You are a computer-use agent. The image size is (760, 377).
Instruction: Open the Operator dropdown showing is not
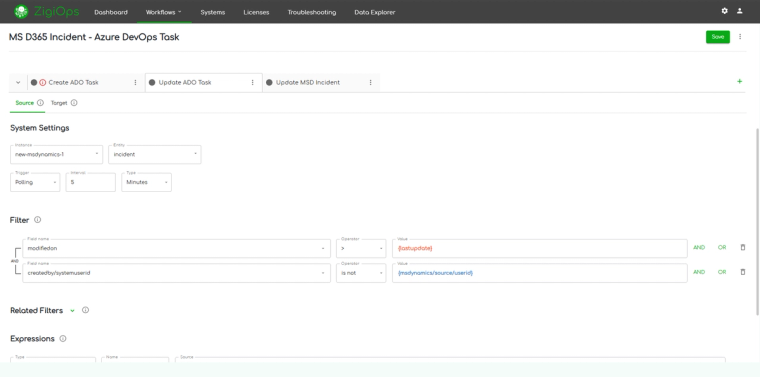(x=361, y=273)
